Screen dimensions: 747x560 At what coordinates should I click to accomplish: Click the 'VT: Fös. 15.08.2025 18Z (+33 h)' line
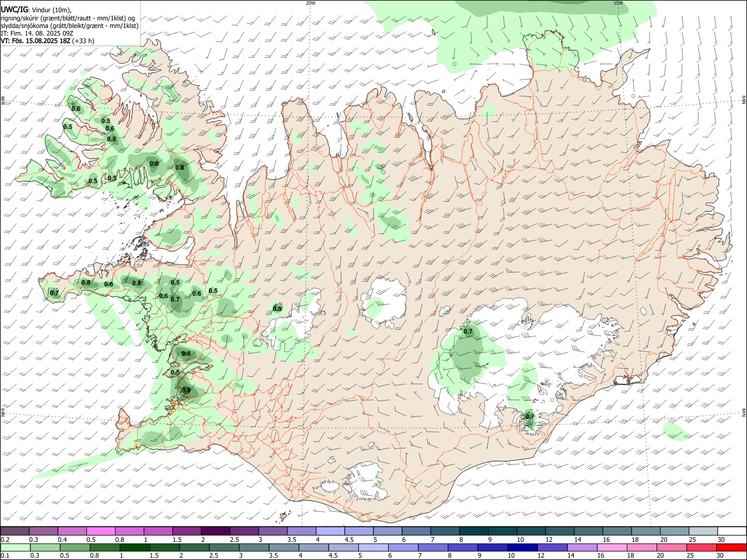(48, 41)
